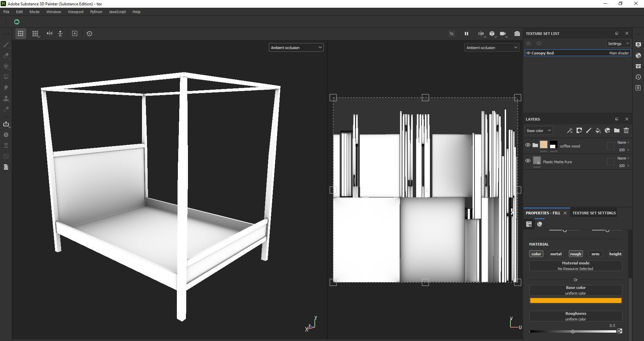This screenshot has height=341, width=644.
Task: Add a smart material layer icon
Action: coord(607,131)
